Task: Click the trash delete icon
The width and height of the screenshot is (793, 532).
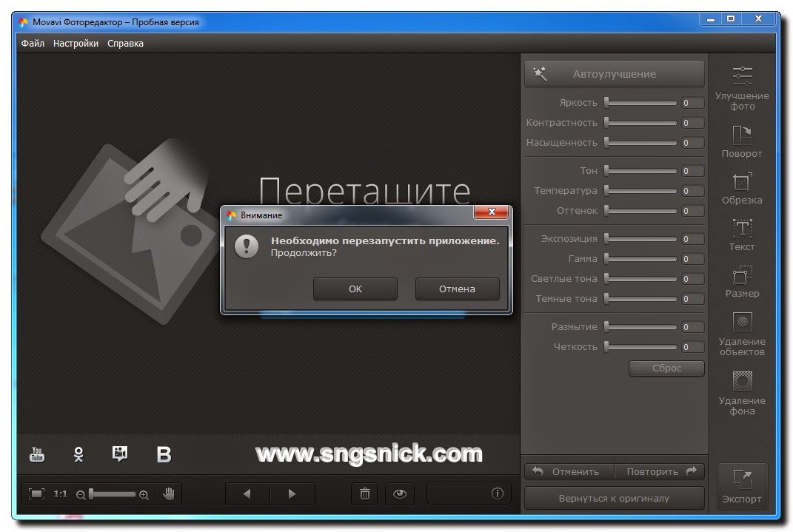Action: tap(364, 494)
